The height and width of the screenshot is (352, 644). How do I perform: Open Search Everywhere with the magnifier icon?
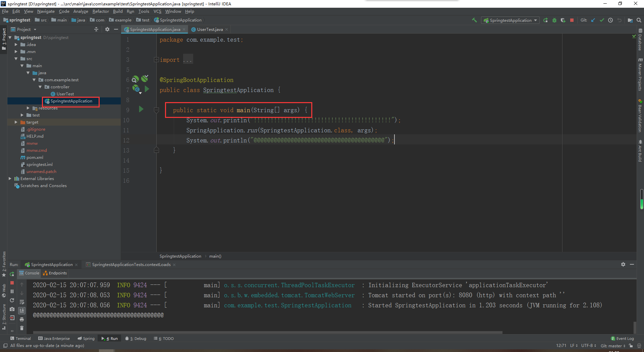pos(639,20)
